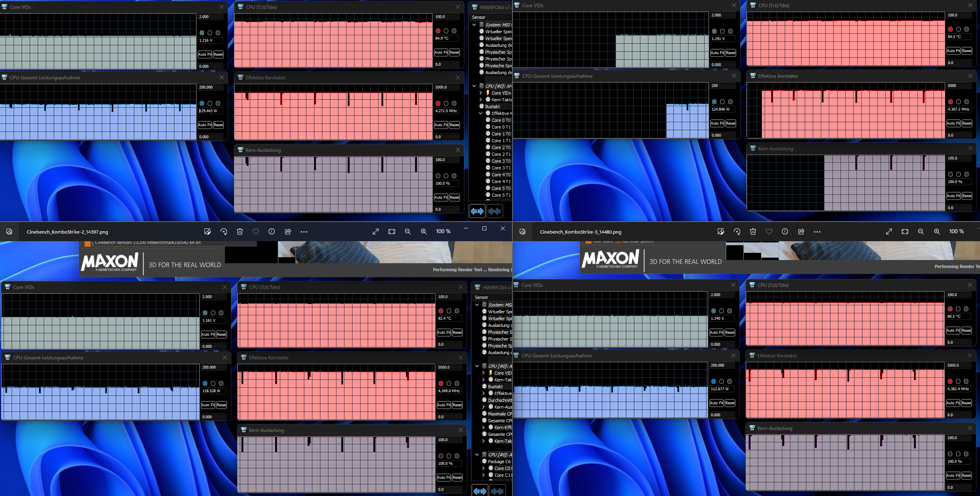Click 100 % zoom level in KomboStrike-3 viewer
This screenshot has height=496, width=980.
coord(956,232)
